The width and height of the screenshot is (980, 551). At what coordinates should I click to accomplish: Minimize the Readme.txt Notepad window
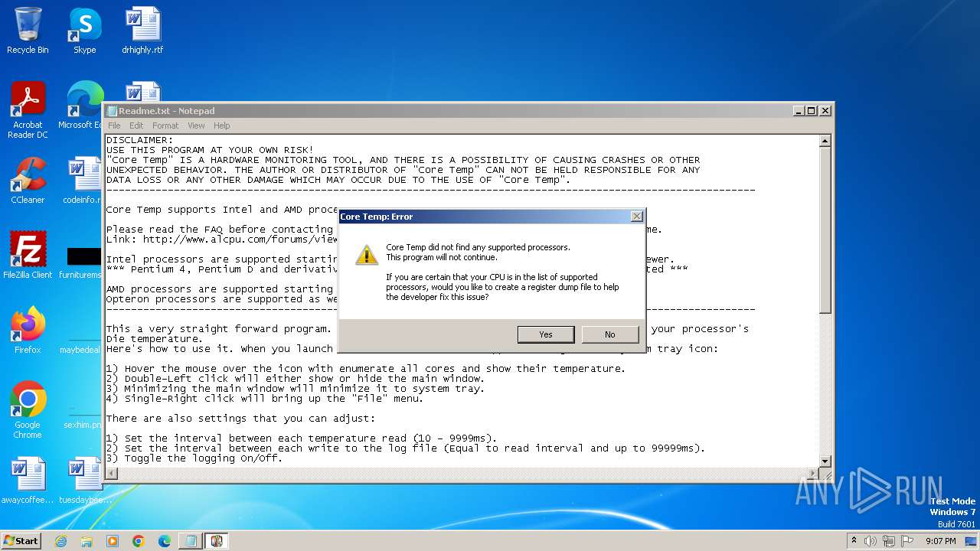click(799, 110)
